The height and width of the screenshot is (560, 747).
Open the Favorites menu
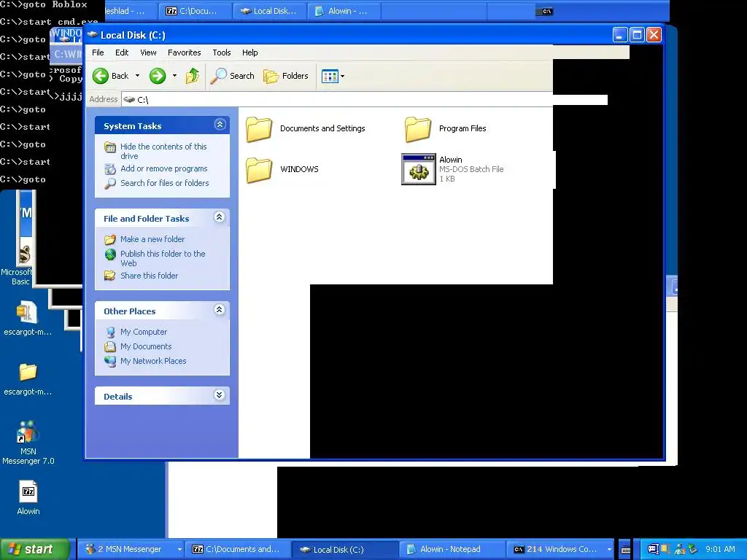[184, 52]
